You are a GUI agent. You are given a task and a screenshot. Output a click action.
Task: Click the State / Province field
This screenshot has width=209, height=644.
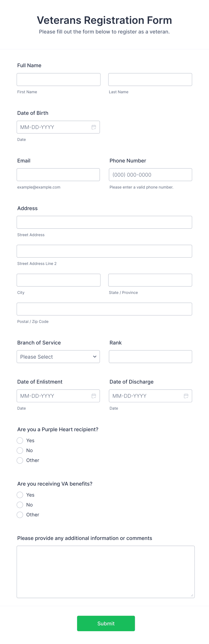[x=150, y=280]
